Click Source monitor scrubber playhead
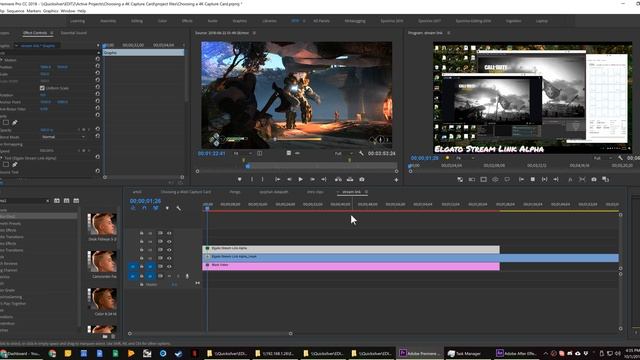Screen dimensions: 640x360 248,166
